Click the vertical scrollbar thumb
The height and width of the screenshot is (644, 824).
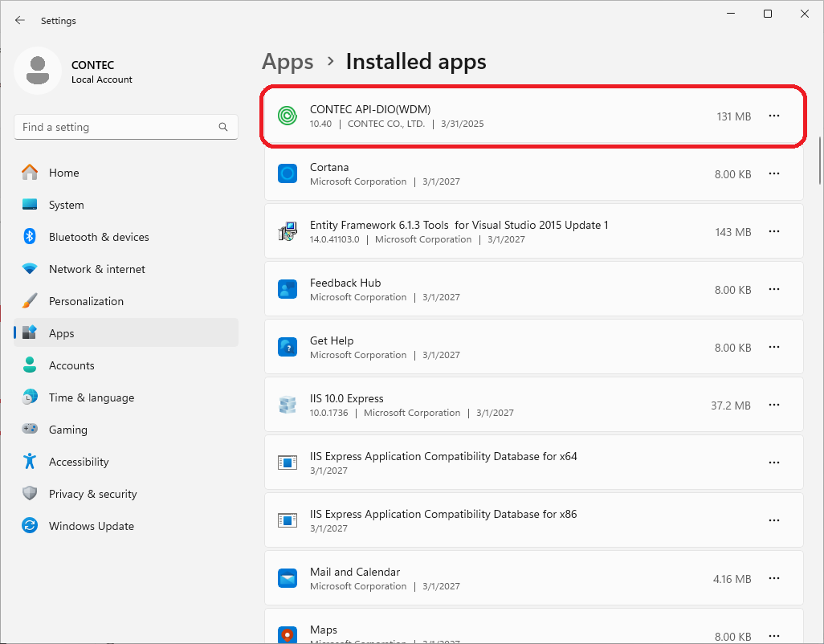coord(819,161)
